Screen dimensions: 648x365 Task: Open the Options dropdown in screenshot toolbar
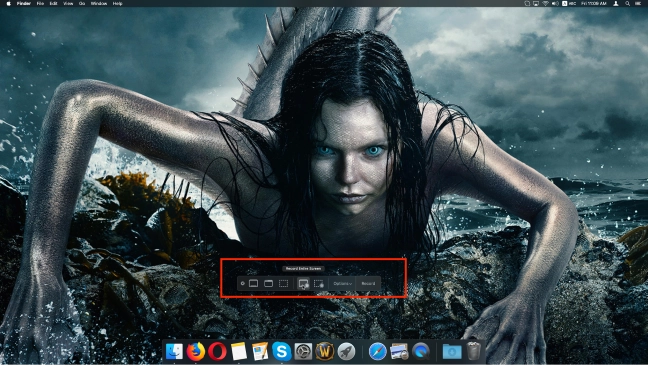tap(342, 284)
